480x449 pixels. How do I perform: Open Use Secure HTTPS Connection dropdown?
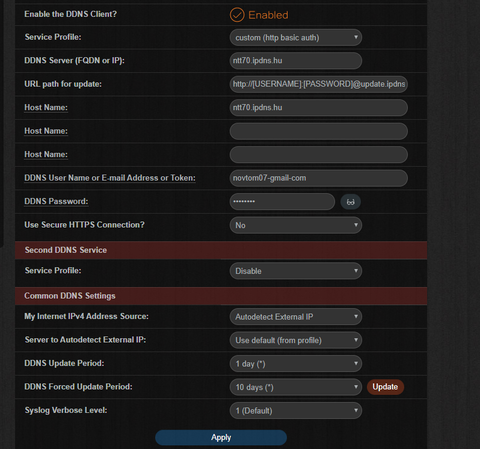(x=296, y=225)
